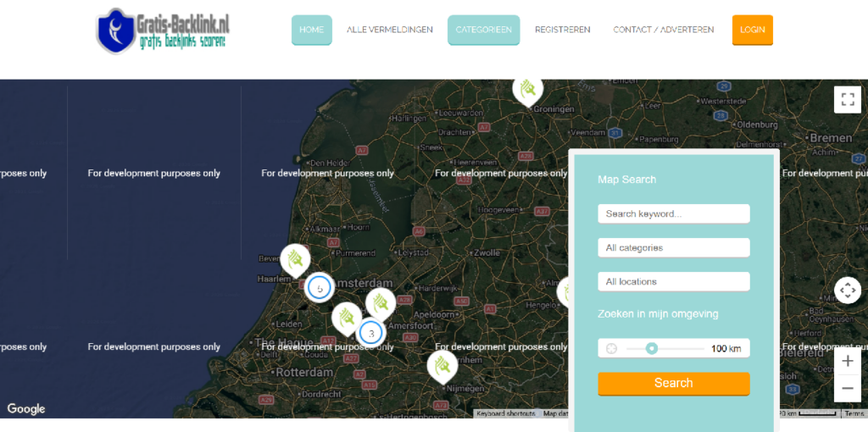Click the geolocation crosshair icon in radius box

(x=611, y=348)
